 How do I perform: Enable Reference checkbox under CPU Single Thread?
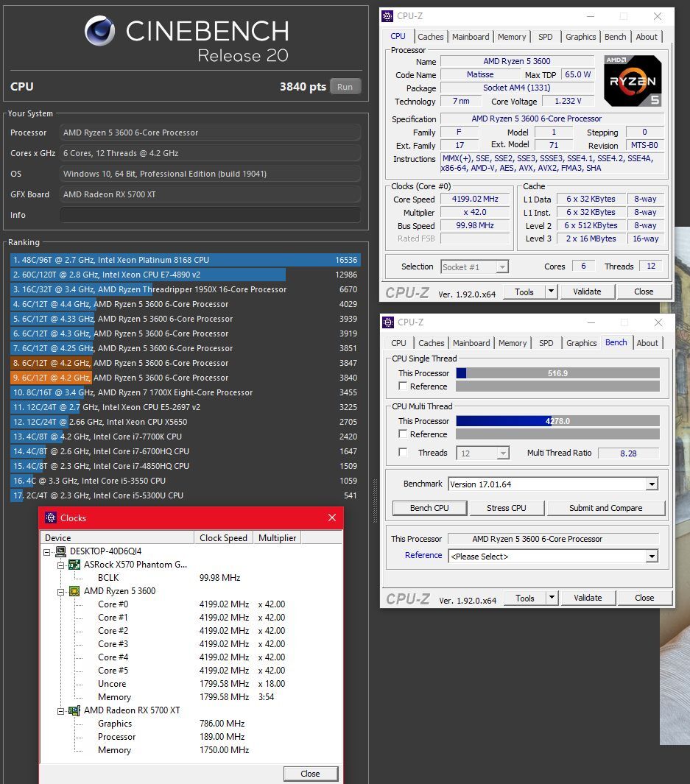coord(403,386)
